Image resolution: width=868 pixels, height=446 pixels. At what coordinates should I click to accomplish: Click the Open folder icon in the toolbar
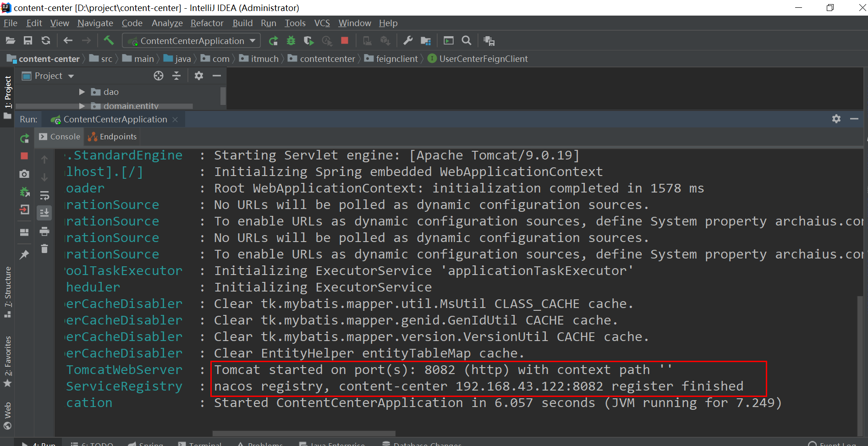coord(10,41)
